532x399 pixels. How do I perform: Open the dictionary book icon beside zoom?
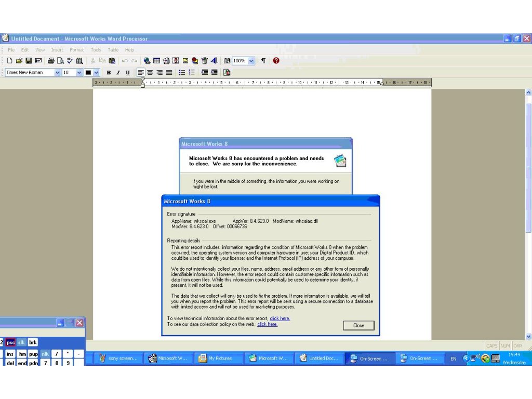pyautogui.click(x=227, y=61)
